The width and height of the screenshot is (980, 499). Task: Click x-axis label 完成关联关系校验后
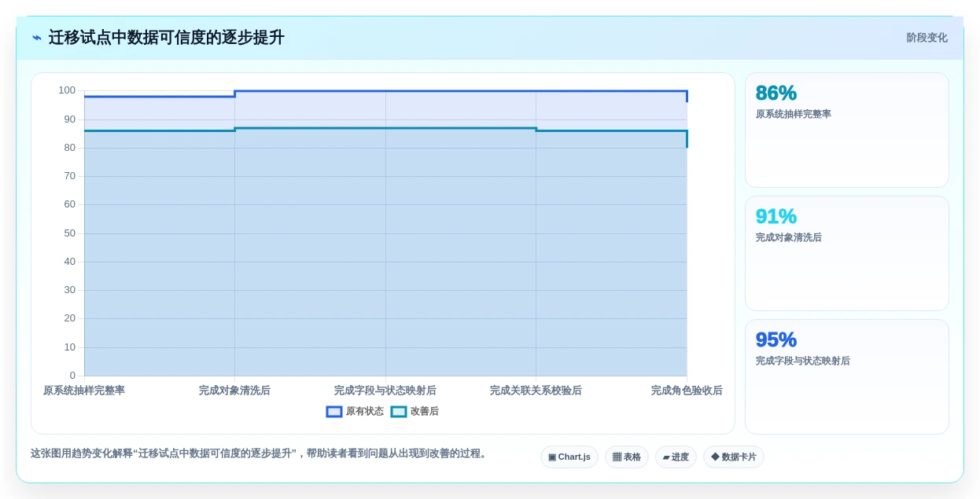(536, 391)
